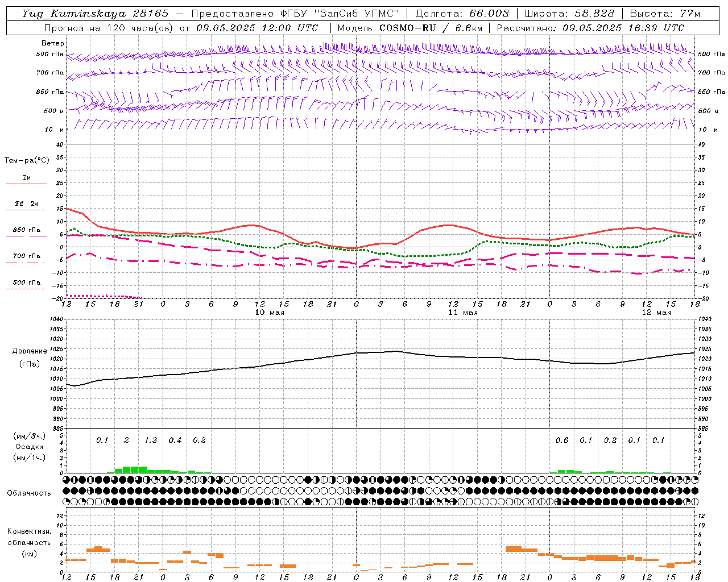Select the 'Долгота: 66.003' header value
The width and height of the screenshot is (728, 582).
[462, 14]
